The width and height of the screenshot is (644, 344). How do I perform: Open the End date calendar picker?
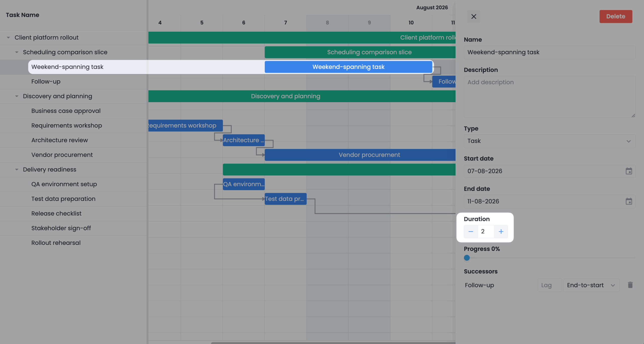pos(629,201)
